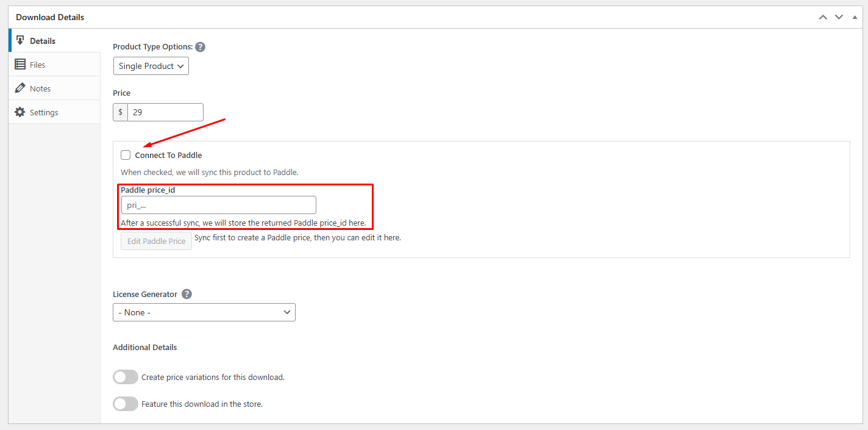Viewport: 868px width, 430px height.
Task: Collapse the Download Details panel
Action: pyautogui.click(x=855, y=17)
